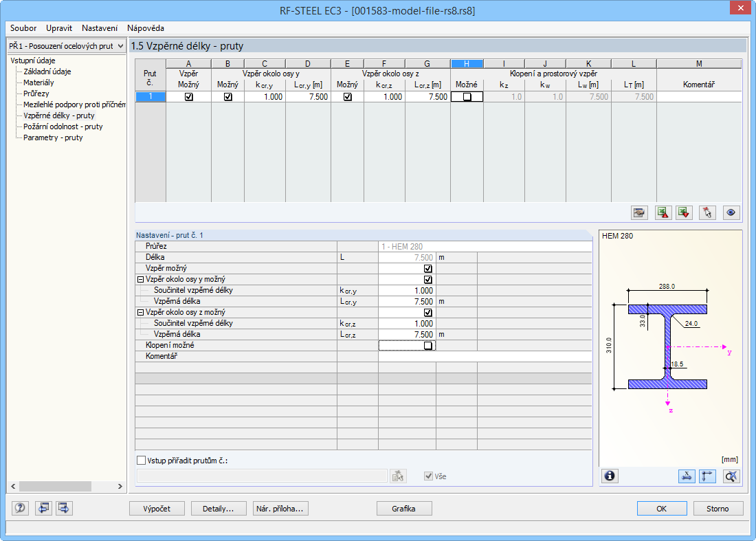Uncheck table buckling about z axis checkbox
The image size is (756, 541).
click(347, 96)
